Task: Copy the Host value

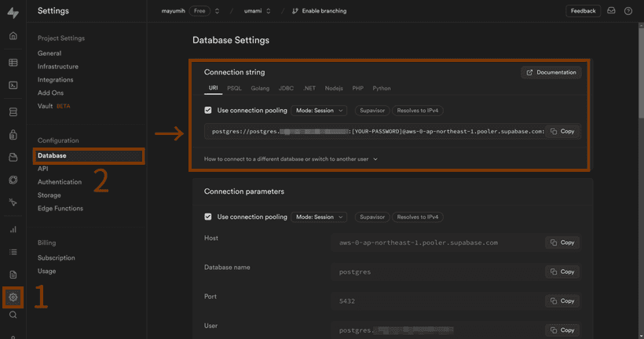Action: coord(562,242)
